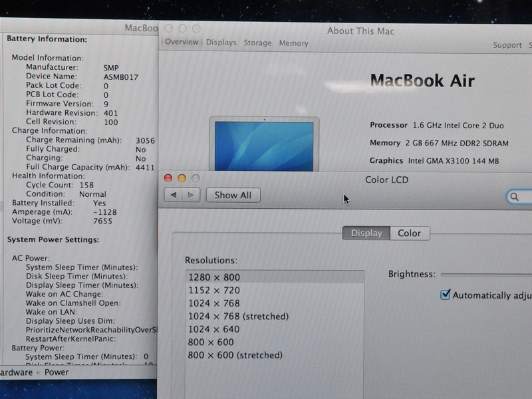532x399 pixels.
Task: Open the Overview tab in About This Mac
Action: point(182,42)
